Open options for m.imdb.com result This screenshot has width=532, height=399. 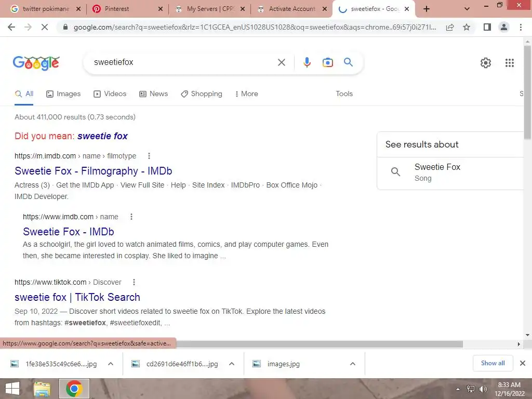149,156
